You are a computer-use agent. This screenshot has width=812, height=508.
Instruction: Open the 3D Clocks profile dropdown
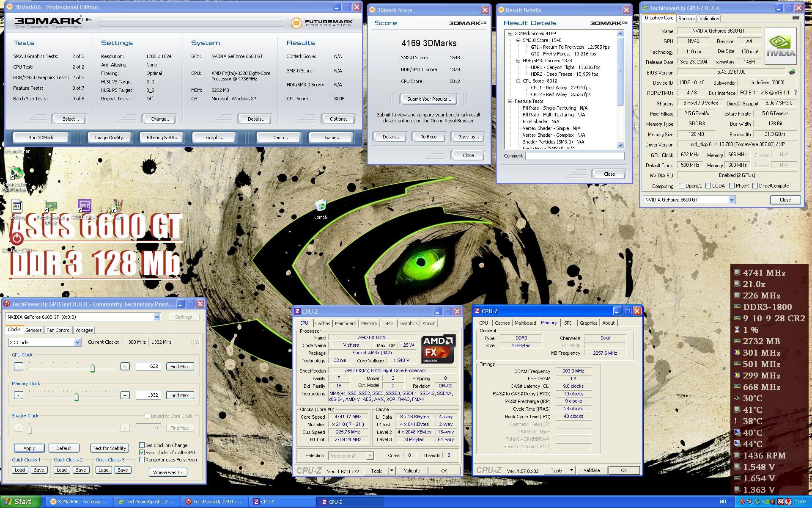click(77, 342)
